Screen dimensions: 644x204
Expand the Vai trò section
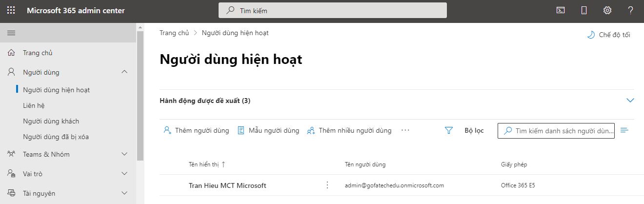[124, 174]
